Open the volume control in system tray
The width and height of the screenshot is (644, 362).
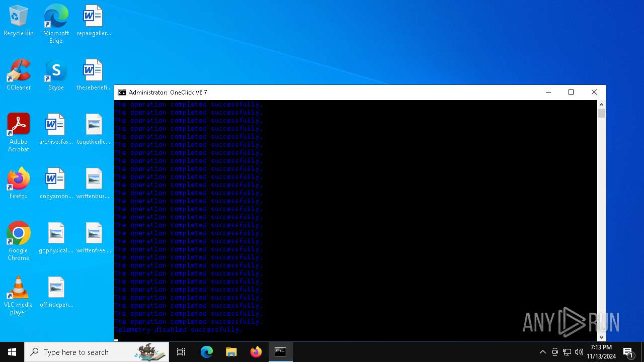click(579, 352)
